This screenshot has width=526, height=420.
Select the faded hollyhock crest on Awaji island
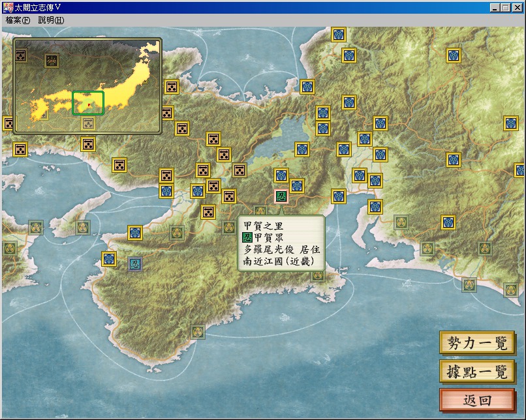coord(82,228)
